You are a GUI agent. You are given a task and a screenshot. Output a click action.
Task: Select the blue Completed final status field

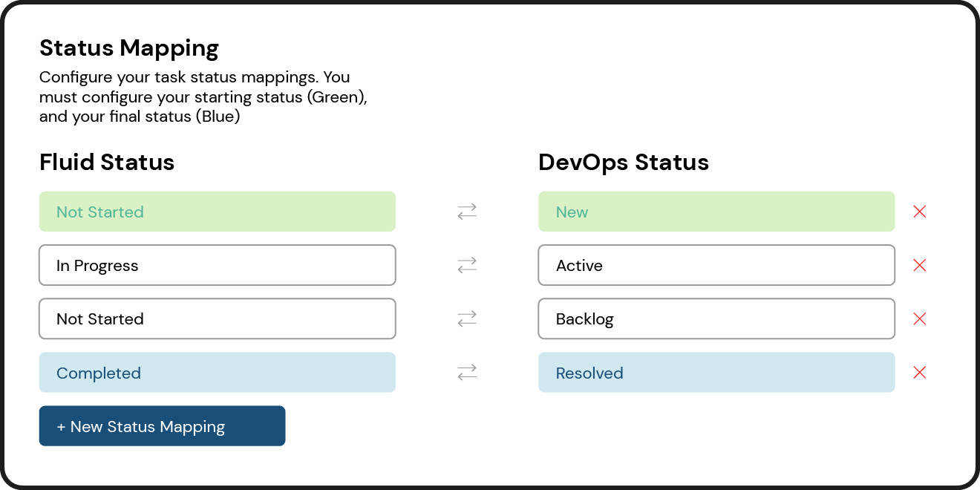[x=217, y=372]
